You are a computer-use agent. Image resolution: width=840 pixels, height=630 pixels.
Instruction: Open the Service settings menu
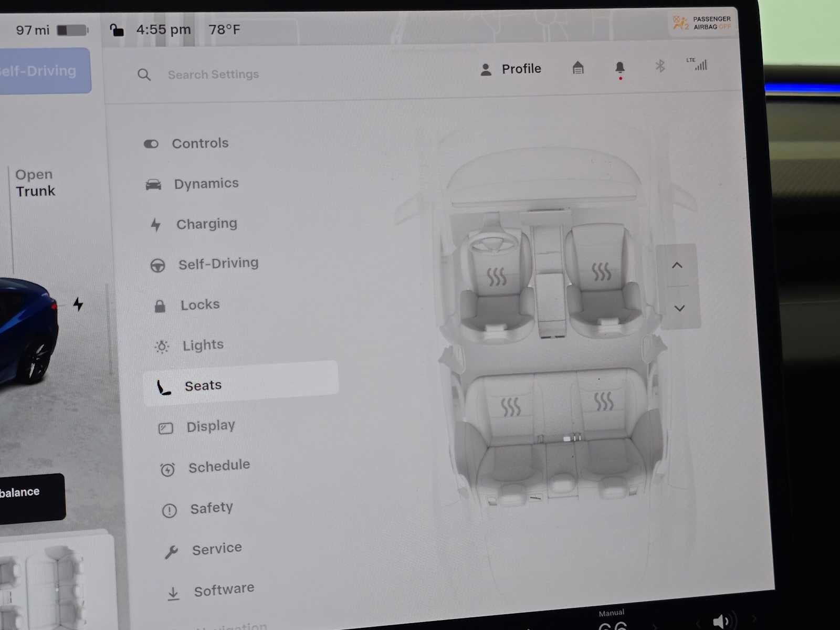click(203, 550)
